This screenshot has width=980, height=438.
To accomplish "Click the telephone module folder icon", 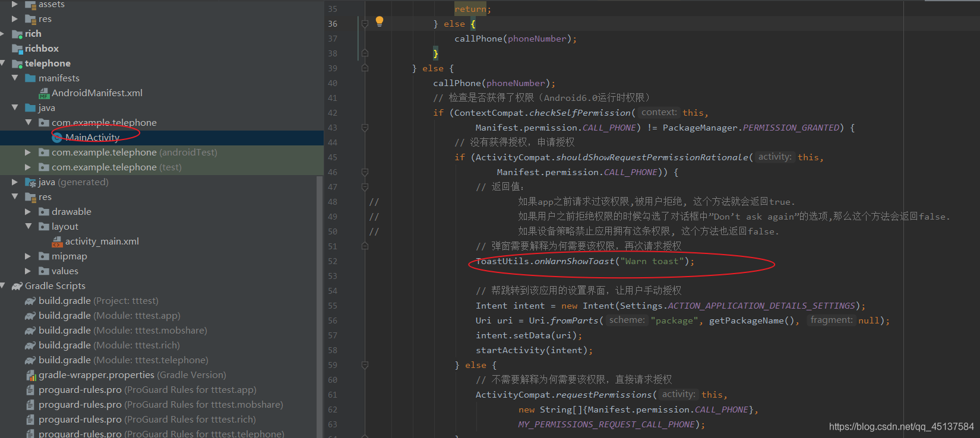I will pyautogui.click(x=17, y=64).
